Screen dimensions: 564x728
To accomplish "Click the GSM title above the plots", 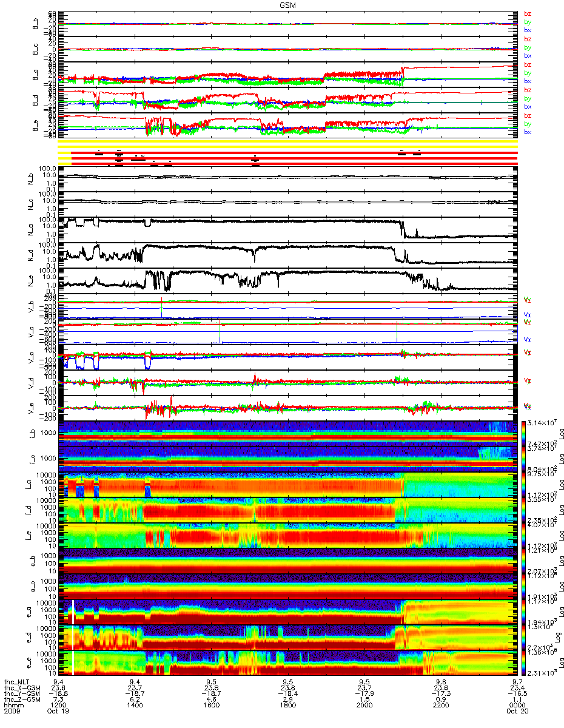I will click(288, 5).
